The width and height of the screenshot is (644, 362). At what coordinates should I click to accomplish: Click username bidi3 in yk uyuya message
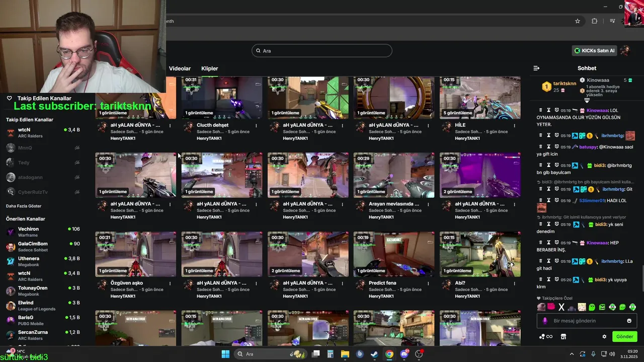click(x=601, y=280)
